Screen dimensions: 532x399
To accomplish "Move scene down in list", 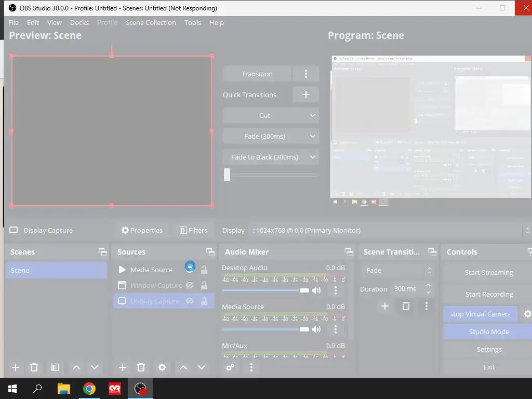I will pos(95,367).
